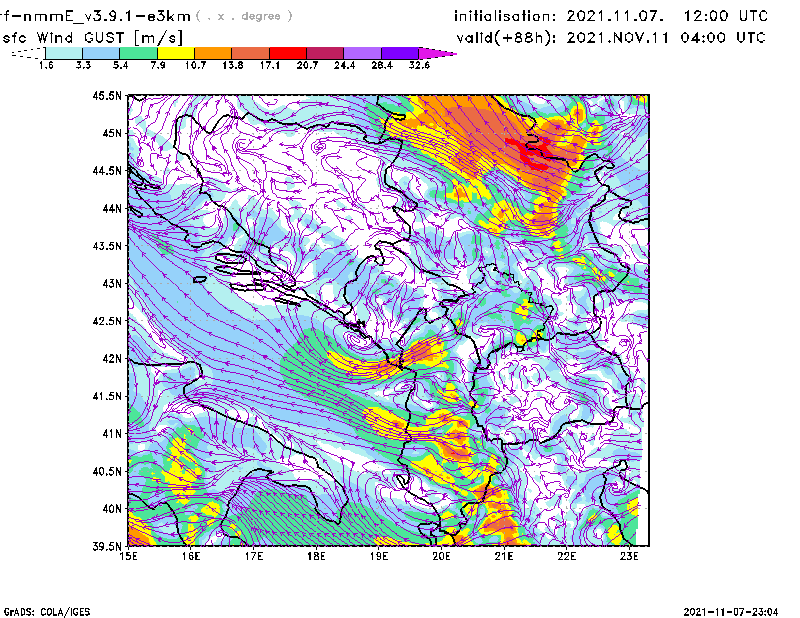Click the orange 10.7–13.8 legend swatch
This screenshot has width=800, height=618.
[213, 53]
